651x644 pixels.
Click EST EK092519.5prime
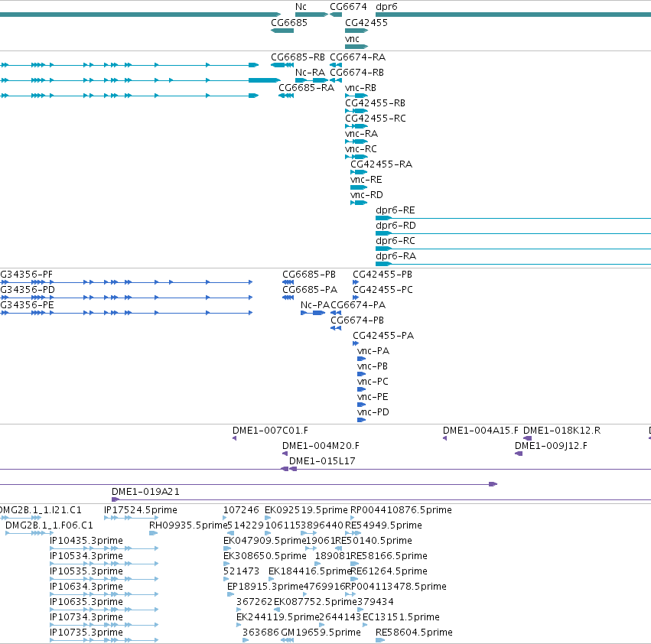306,510
